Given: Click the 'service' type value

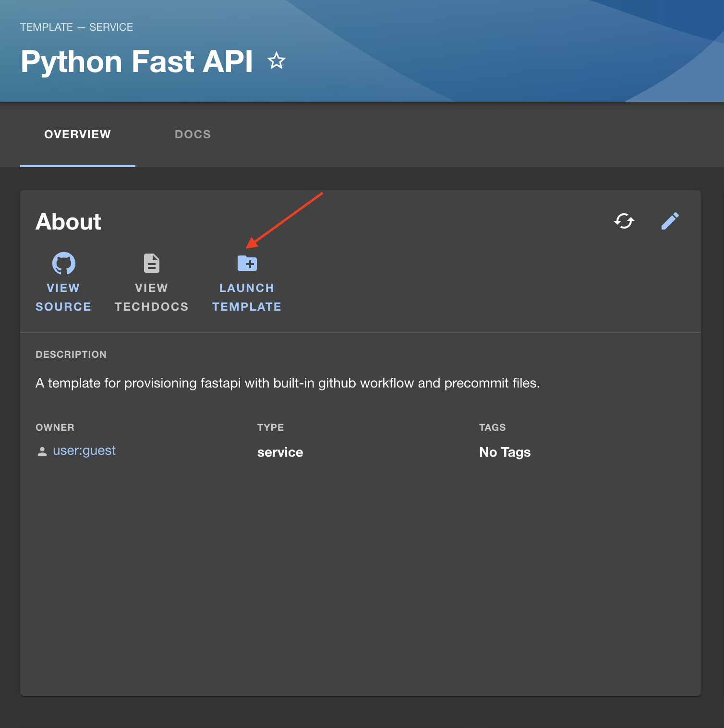Looking at the screenshot, I should coord(280,452).
